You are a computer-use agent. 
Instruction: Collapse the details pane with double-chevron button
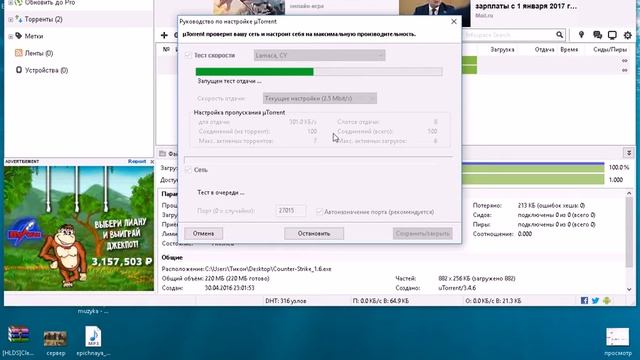pyautogui.click(x=629, y=153)
